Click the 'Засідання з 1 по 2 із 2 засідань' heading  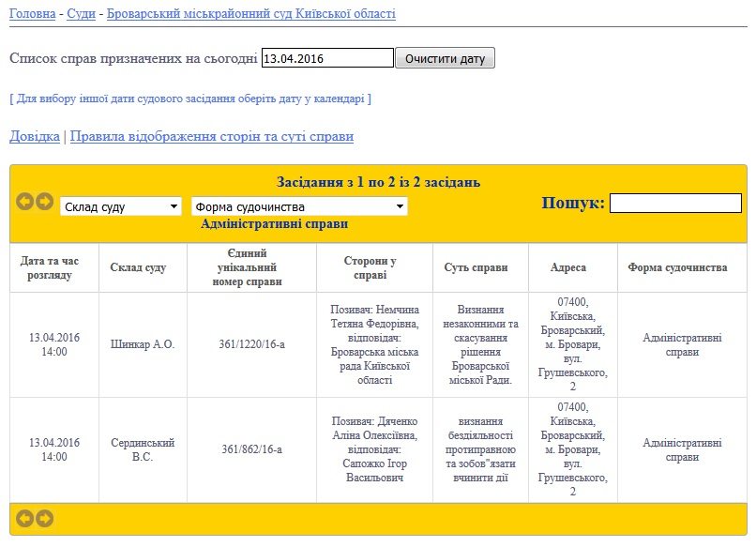(x=379, y=182)
